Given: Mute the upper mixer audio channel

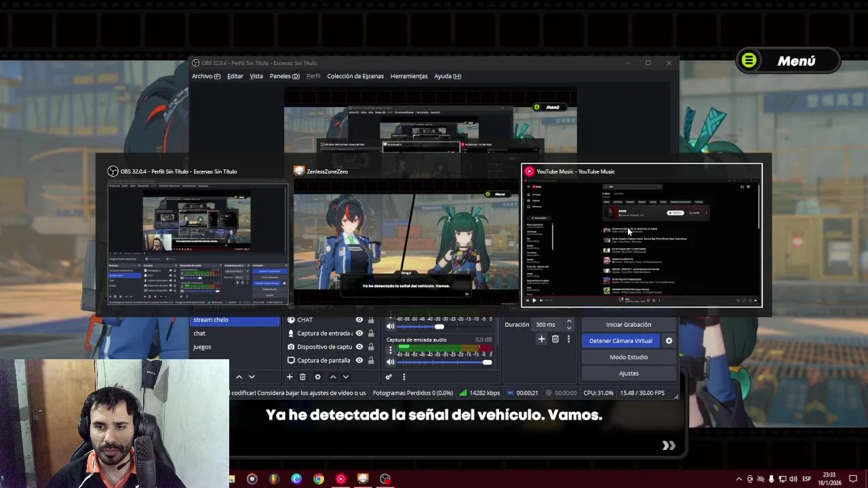Looking at the screenshot, I should click(x=390, y=327).
